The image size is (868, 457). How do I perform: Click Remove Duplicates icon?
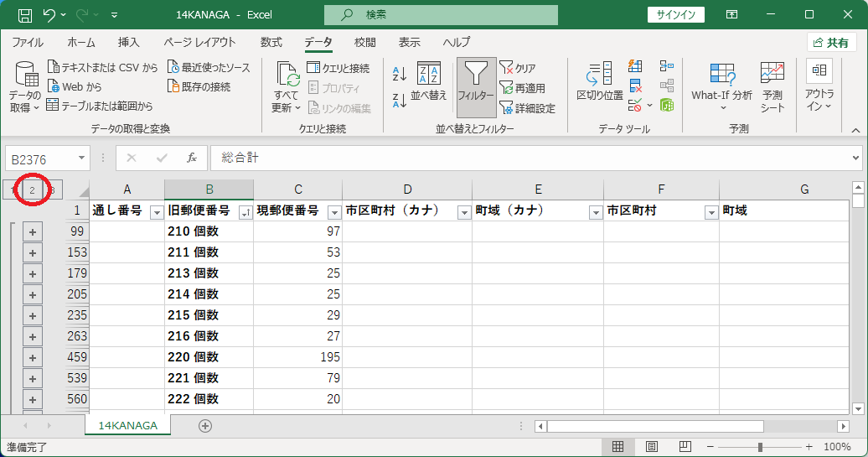pyautogui.click(x=635, y=86)
